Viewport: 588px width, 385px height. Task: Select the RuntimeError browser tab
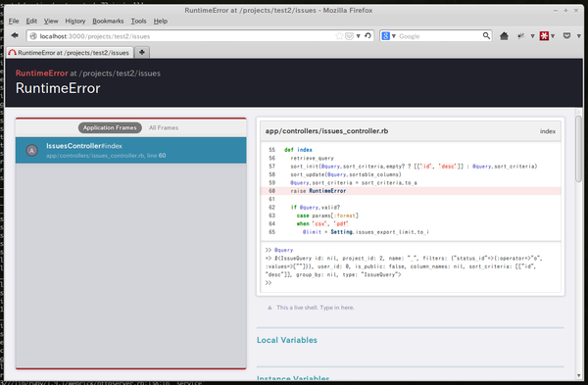[70, 53]
